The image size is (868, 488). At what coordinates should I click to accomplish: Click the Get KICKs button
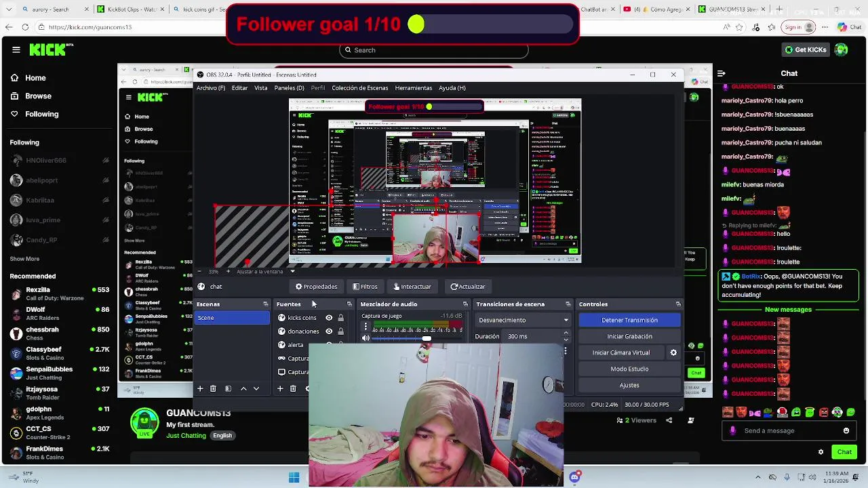coord(806,49)
